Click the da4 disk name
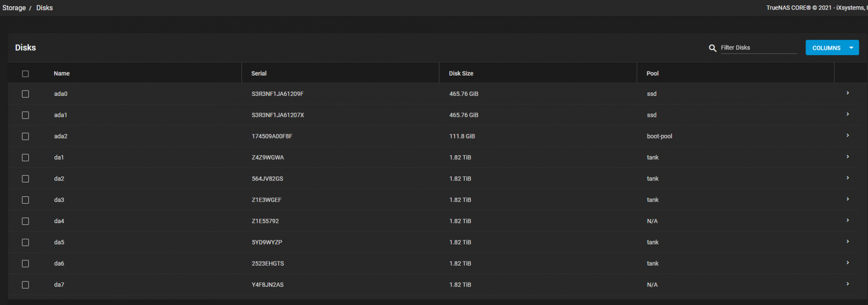This screenshot has height=305, width=868. 59,221
